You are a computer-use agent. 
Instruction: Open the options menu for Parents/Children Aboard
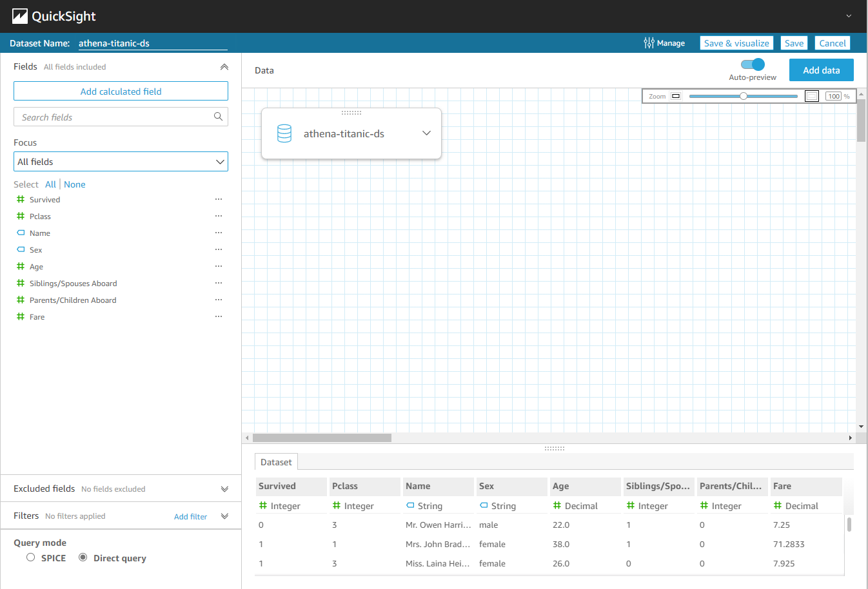(219, 300)
